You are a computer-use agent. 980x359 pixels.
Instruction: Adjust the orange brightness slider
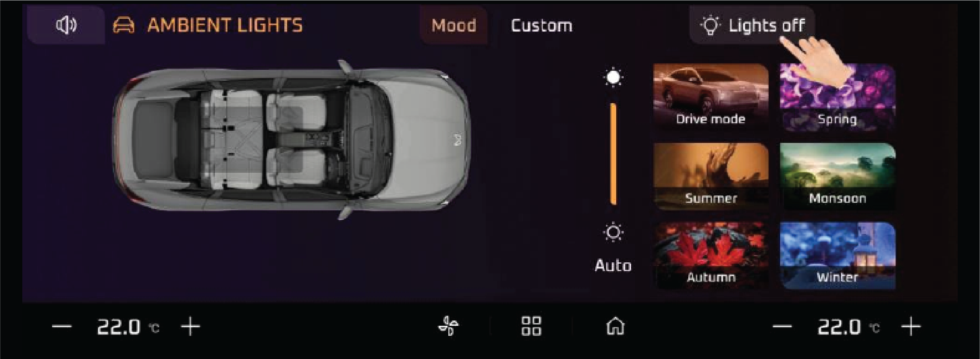tap(614, 154)
